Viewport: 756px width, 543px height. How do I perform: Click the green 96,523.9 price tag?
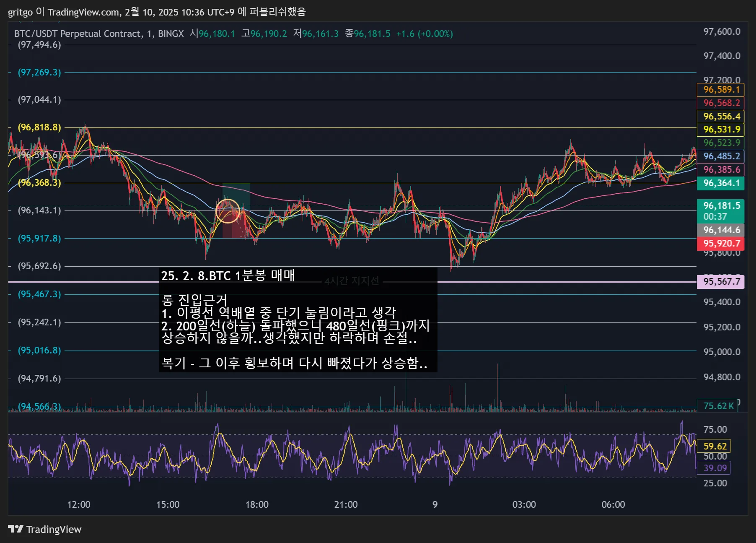pyautogui.click(x=721, y=143)
